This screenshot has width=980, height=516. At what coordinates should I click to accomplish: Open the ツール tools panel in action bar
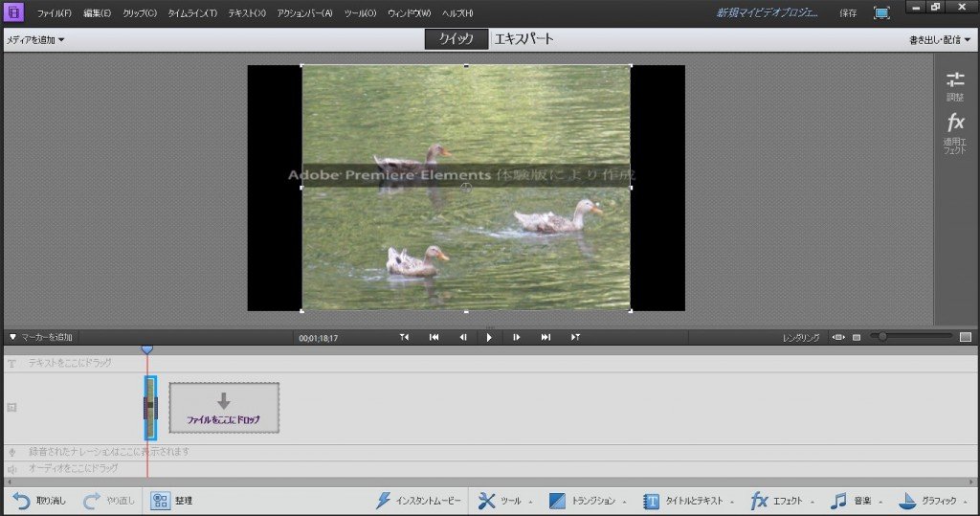pyautogui.click(x=504, y=501)
